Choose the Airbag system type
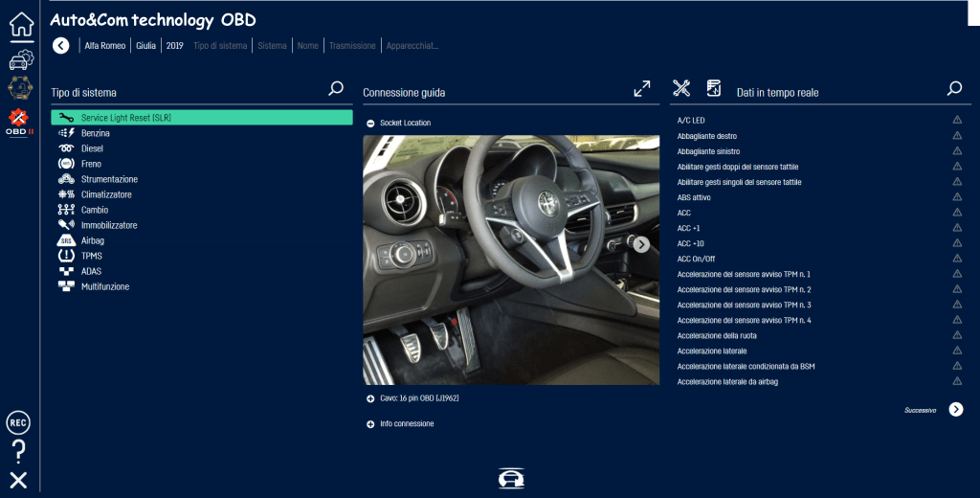Screen dimensions: 980x498 [95, 240]
